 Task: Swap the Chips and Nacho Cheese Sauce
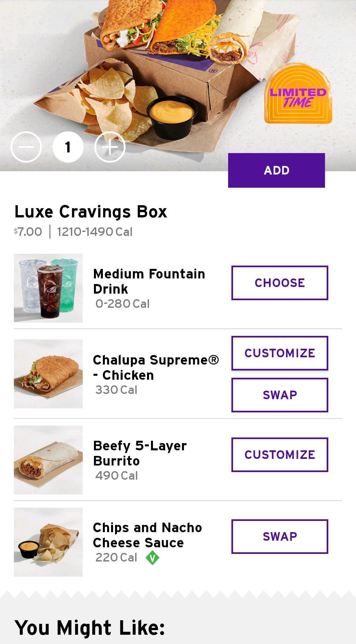pos(280,536)
